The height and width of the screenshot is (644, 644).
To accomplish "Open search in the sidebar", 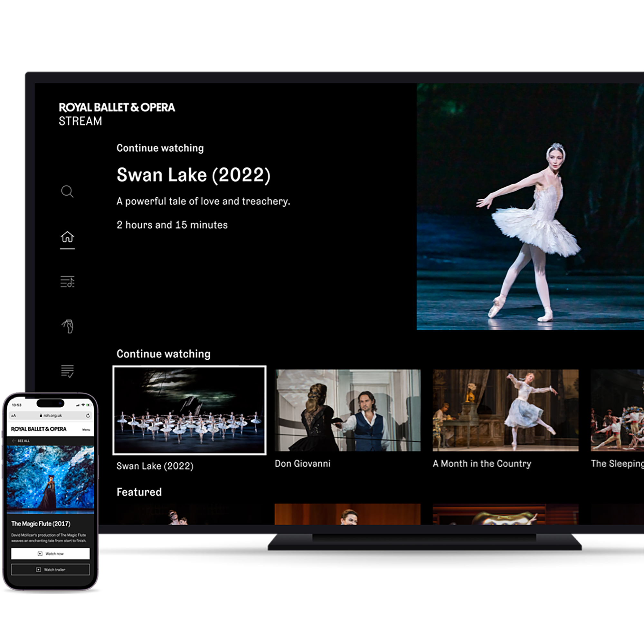I will (x=68, y=192).
